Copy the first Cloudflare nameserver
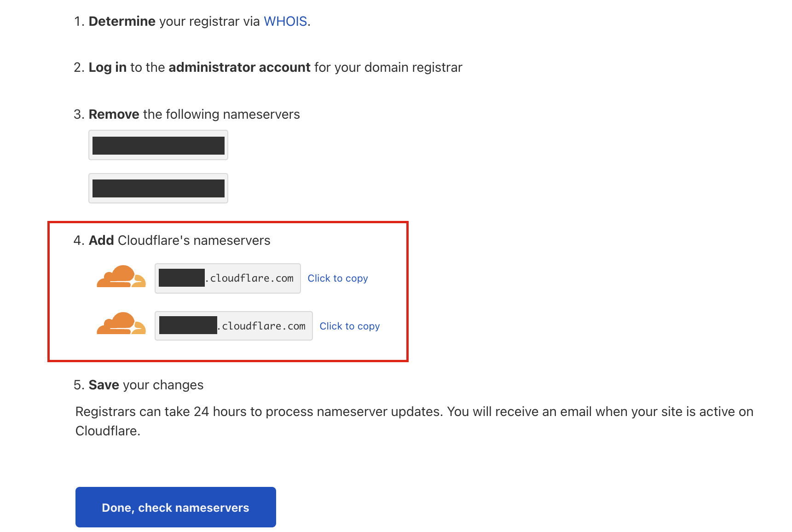Viewport: 792px width, 532px height. [338, 278]
